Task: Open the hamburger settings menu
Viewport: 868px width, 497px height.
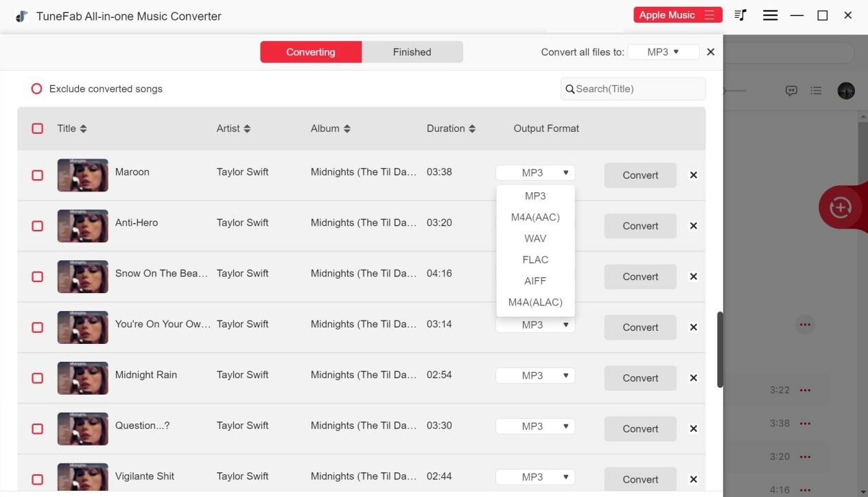Action: tap(770, 14)
